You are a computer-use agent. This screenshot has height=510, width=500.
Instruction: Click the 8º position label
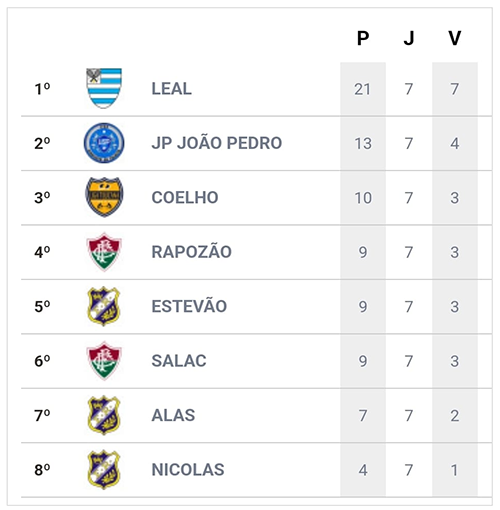(x=42, y=470)
